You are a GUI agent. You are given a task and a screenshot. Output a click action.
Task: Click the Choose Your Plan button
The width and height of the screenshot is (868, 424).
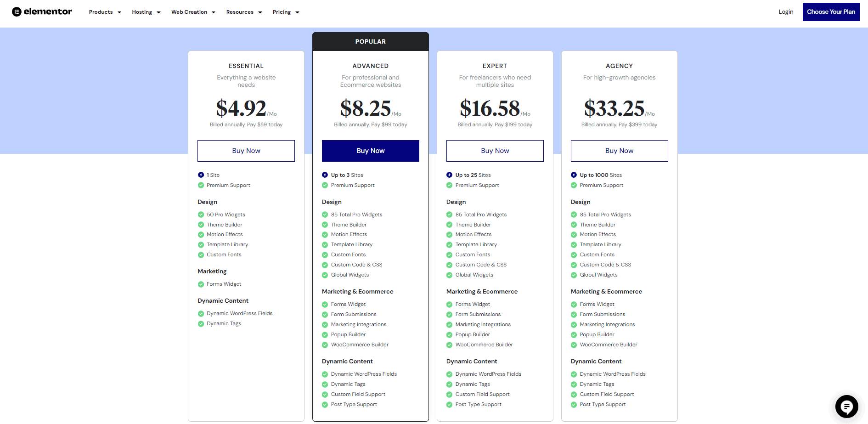click(831, 12)
